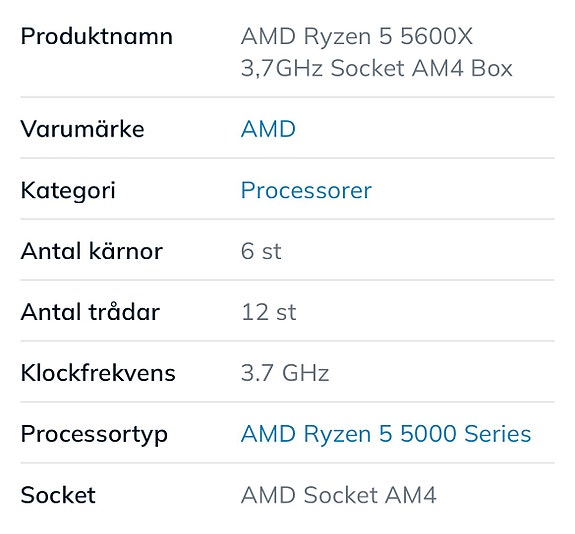Open the AMD brand link
Screen dimensions: 575x534
pos(268,129)
